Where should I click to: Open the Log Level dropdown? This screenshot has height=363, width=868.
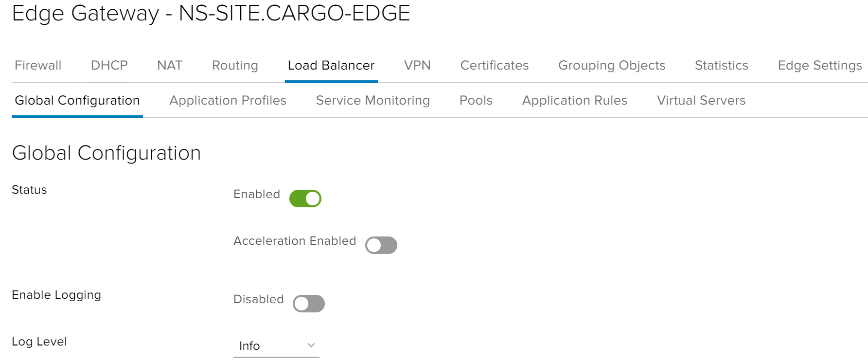(x=276, y=345)
